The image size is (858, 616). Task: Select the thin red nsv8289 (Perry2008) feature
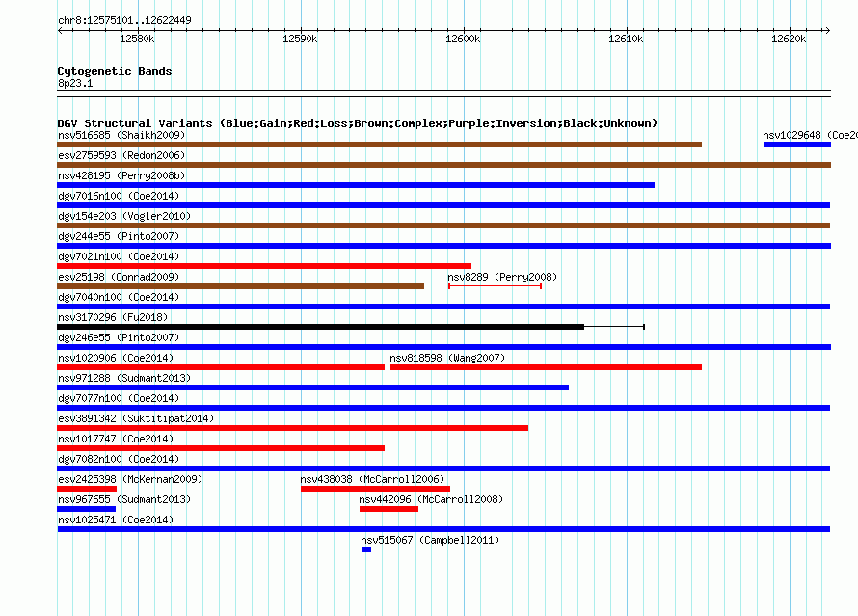pyautogui.click(x=495, y=286)
